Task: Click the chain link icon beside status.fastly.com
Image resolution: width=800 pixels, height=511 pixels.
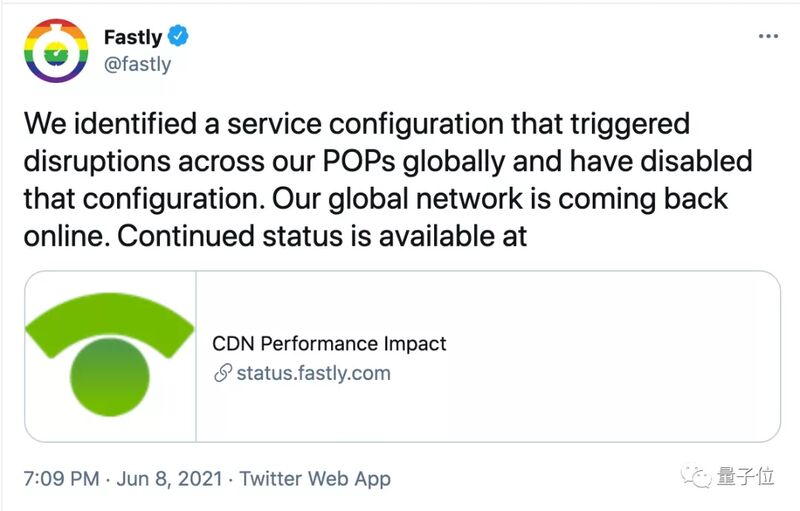Action: click(x=223, y=373)
